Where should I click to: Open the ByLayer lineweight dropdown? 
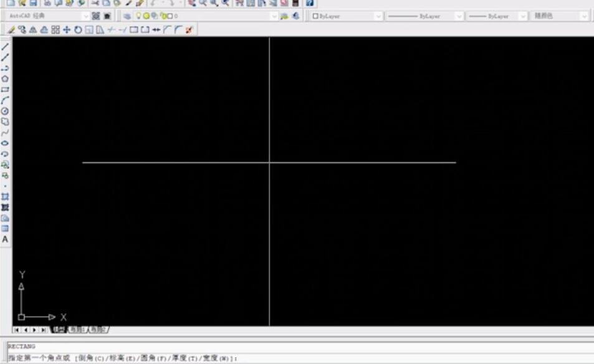point(523,16)
